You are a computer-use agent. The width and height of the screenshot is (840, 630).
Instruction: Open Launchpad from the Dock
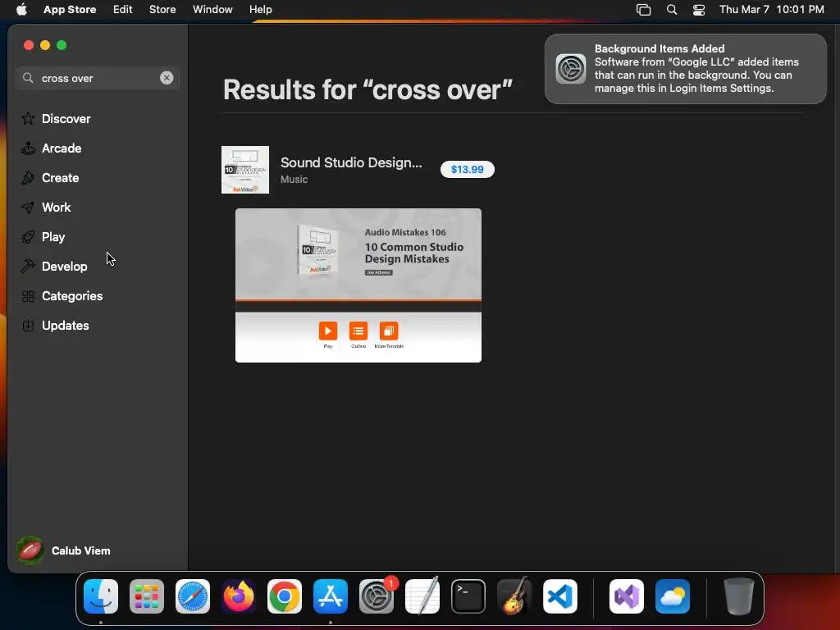pyautogui.click(x=147, y=596)
